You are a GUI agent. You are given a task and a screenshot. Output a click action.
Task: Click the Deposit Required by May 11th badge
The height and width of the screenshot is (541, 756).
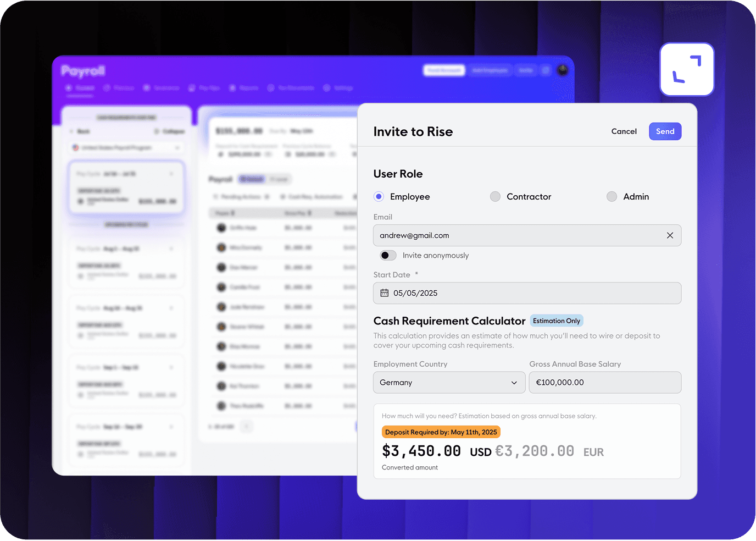pos(441,432)
